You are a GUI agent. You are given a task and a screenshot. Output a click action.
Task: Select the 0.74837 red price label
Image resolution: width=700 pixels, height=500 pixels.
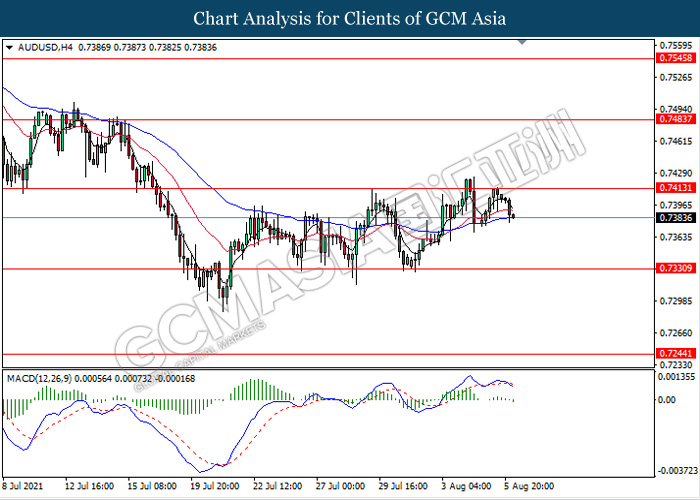[x=676, y=119]
